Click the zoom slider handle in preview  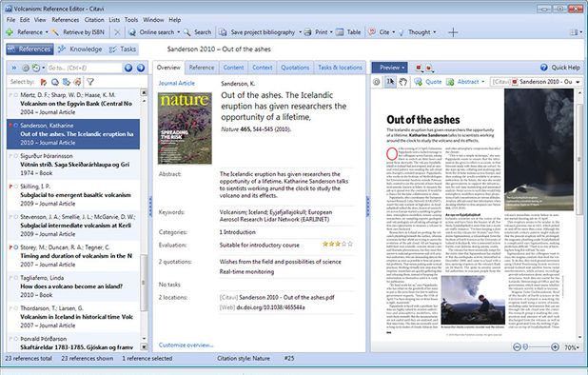525,347
